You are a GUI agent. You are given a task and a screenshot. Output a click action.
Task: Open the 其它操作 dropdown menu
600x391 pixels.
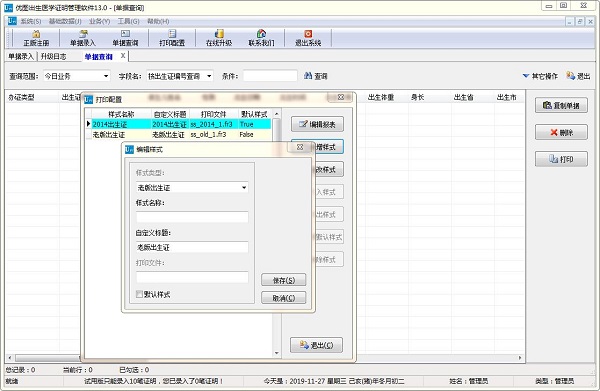coord(540,76)
